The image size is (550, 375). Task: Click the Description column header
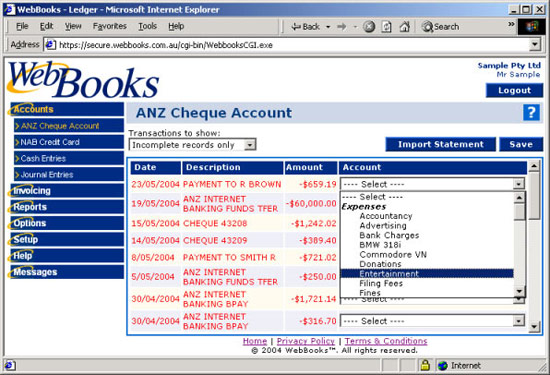(x=232, y=167)
